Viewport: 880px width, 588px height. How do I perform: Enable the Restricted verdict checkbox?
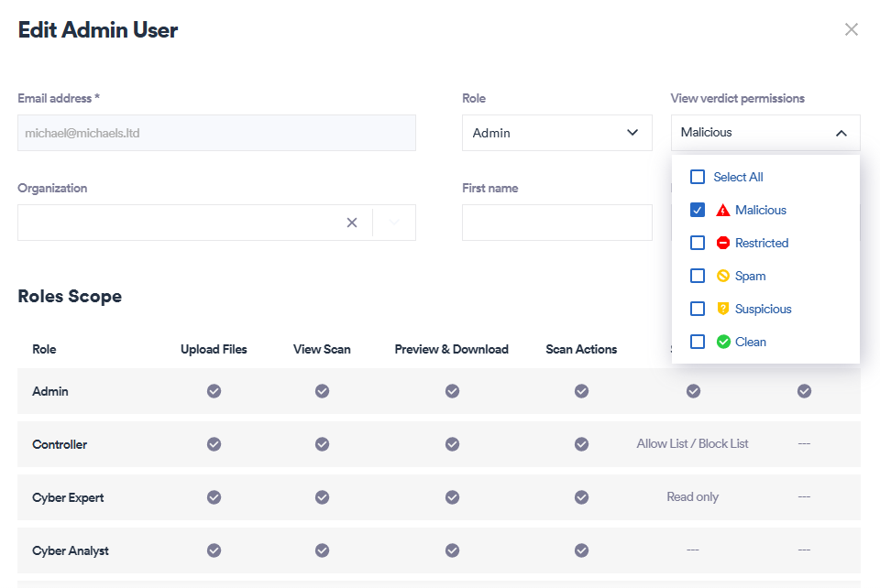coord(698,243)
